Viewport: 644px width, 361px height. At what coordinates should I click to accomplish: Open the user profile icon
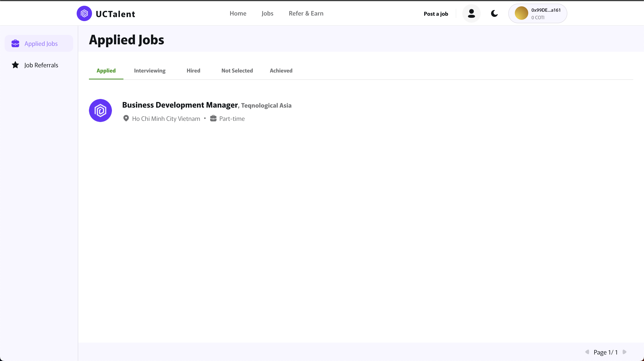471,13
